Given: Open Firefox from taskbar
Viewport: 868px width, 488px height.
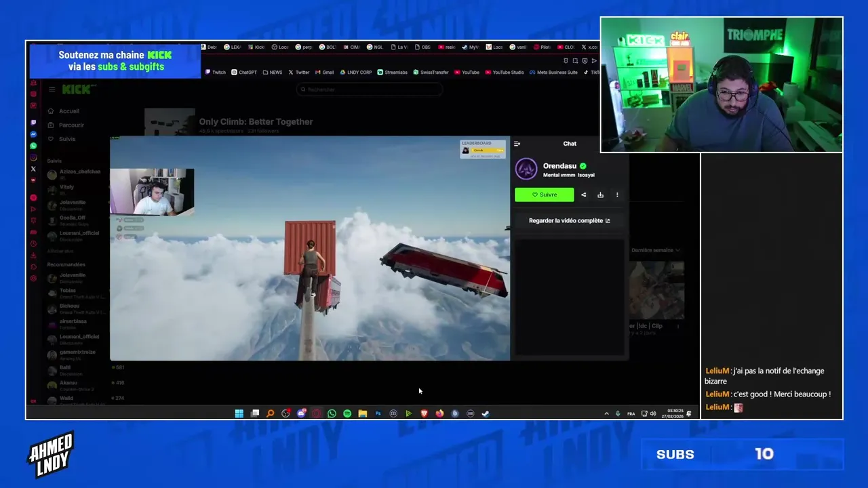Looking at the screenshot, I should pyautogui.click(x=439, y=413).
